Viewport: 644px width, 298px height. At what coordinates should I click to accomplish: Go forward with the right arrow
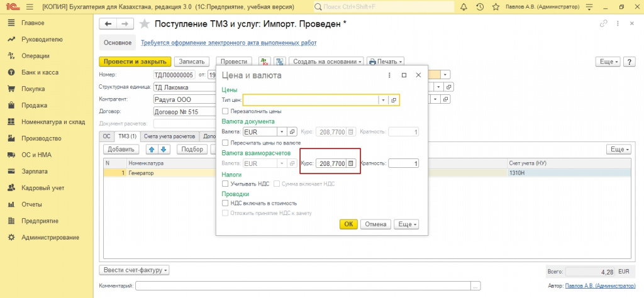coord(125,24)
